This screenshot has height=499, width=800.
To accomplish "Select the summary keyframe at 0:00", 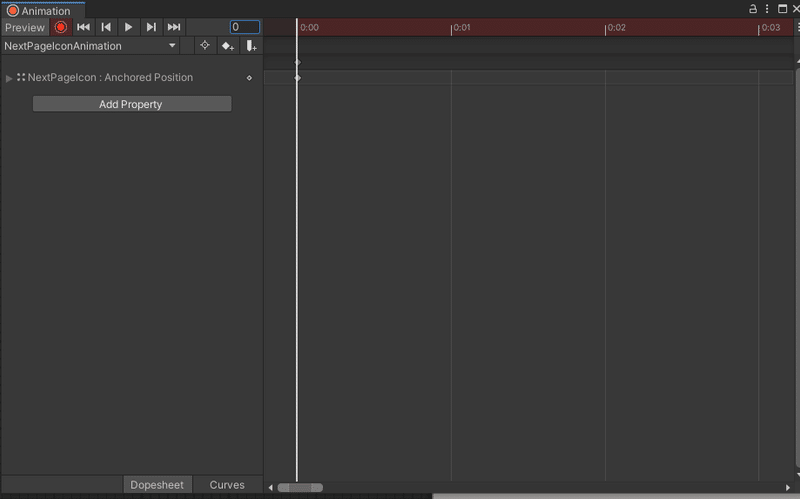I will [x=297, y=62].
